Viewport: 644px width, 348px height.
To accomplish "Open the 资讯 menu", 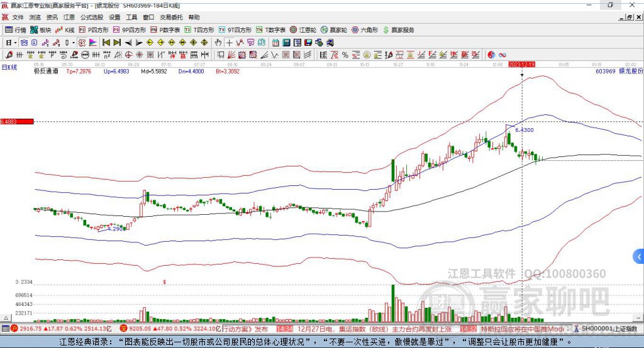I will [52, 17].
